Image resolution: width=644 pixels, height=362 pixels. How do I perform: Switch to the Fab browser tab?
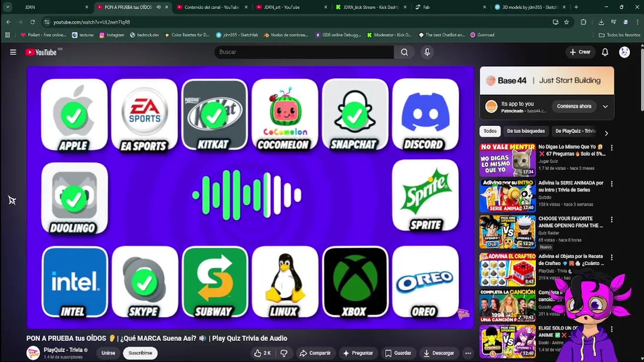[x=450, y=7]
